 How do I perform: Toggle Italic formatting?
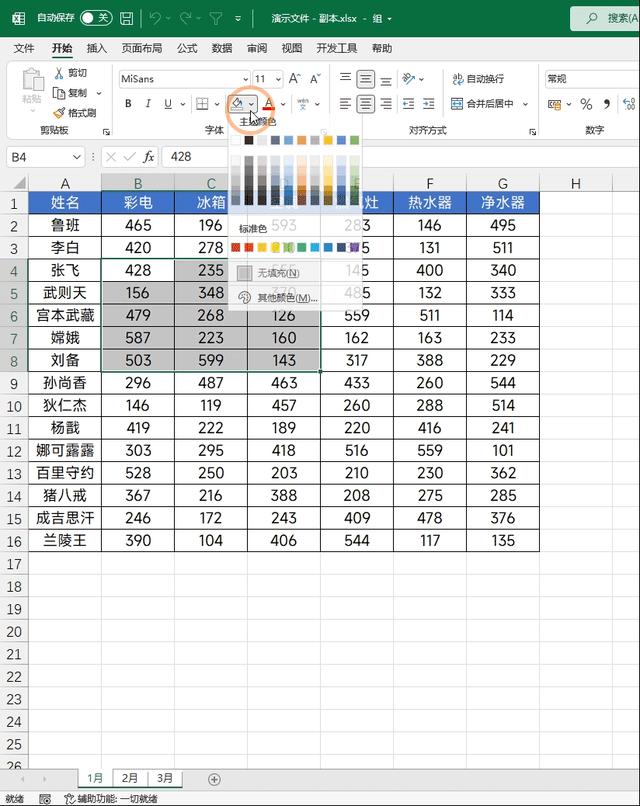click(x=148, y=104)
